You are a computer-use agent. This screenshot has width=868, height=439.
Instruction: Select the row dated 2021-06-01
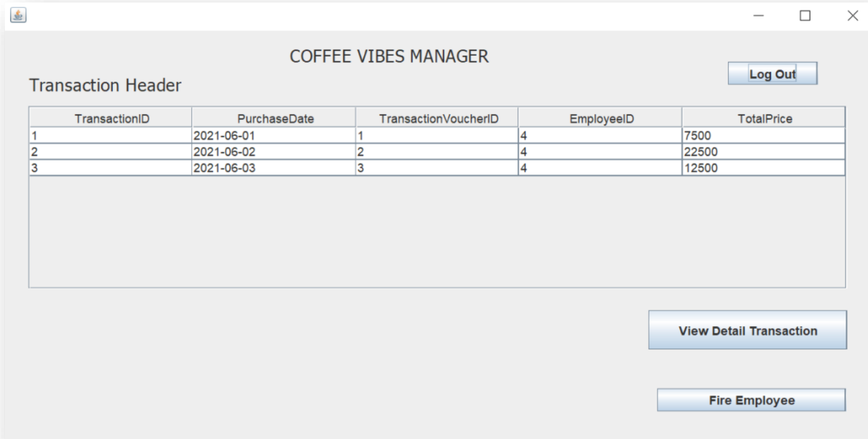pos(274,136)
